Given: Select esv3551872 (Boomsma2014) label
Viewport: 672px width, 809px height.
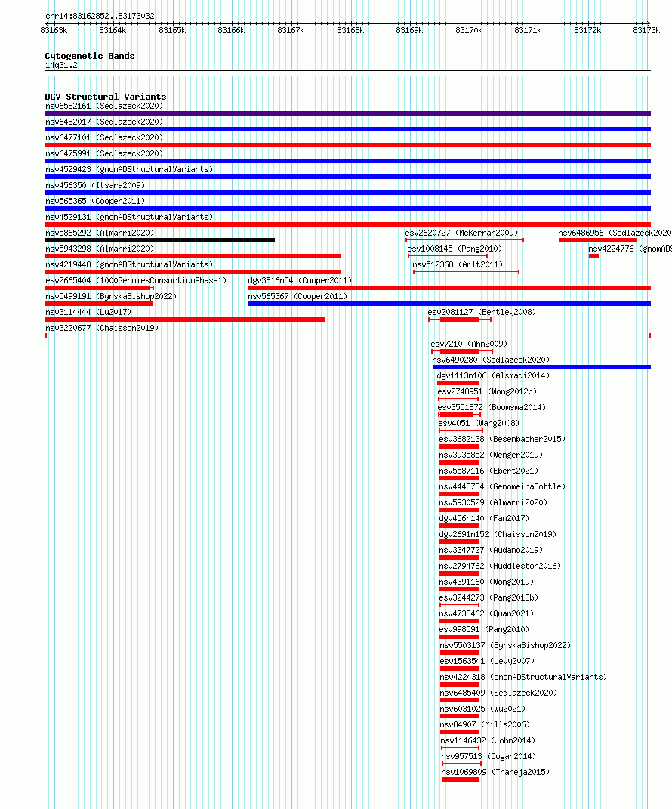Looking at the screenshot, I should tap(492, 408).
